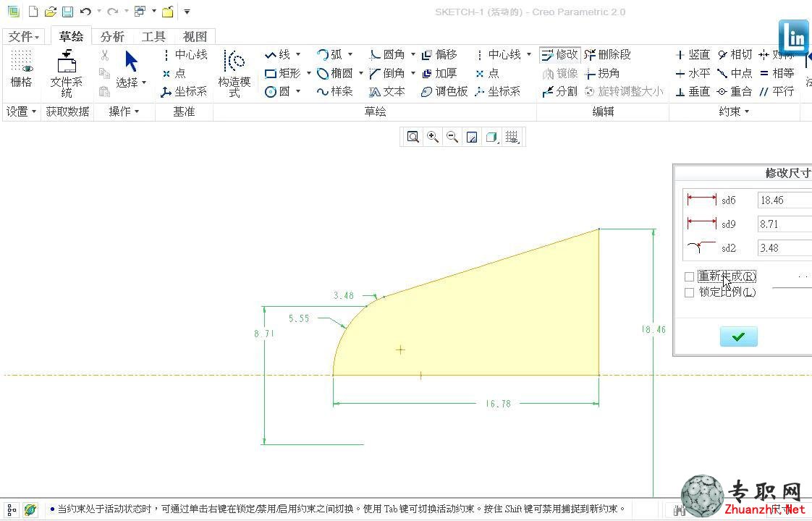Screen dimensions: 812x521
Task: Undo the last action
Action: [86, 12]
